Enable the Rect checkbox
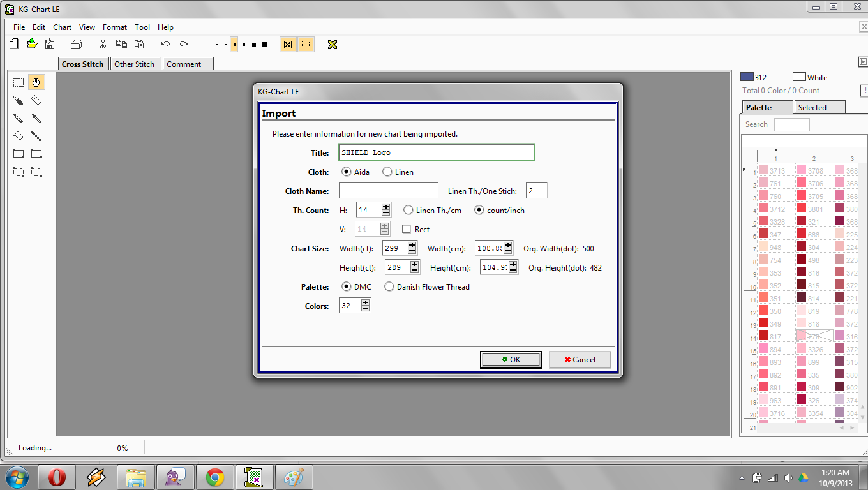 [407, 229]
